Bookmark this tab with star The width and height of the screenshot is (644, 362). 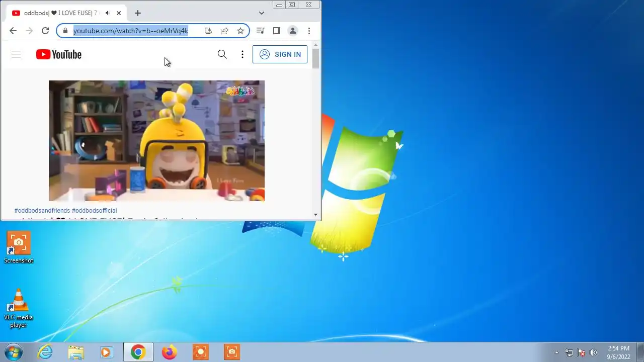coord(240,31)
